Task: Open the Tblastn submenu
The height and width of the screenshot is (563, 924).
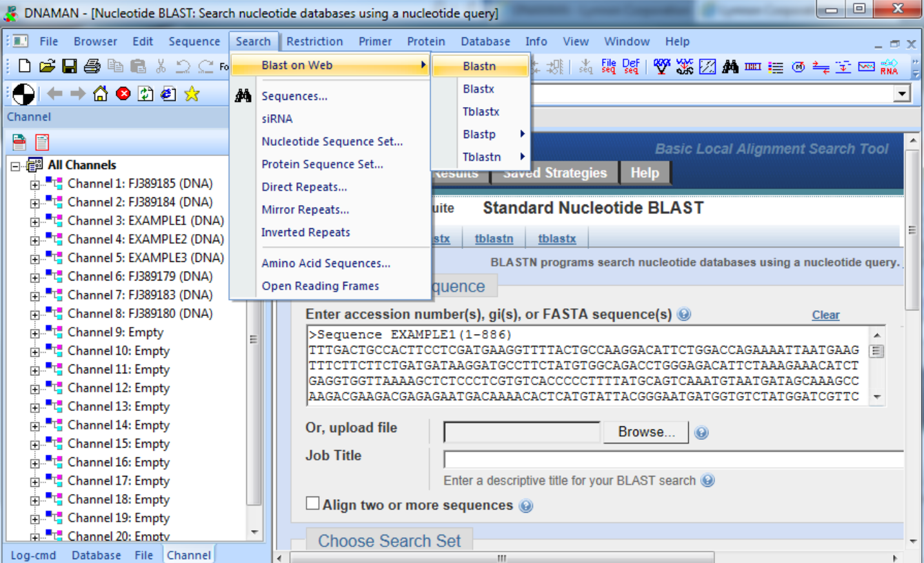Action: click(481, 157)
